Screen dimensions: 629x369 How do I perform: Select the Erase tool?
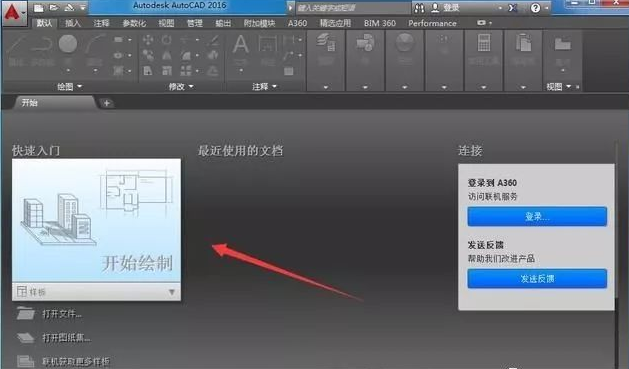(x=214, y=39)
